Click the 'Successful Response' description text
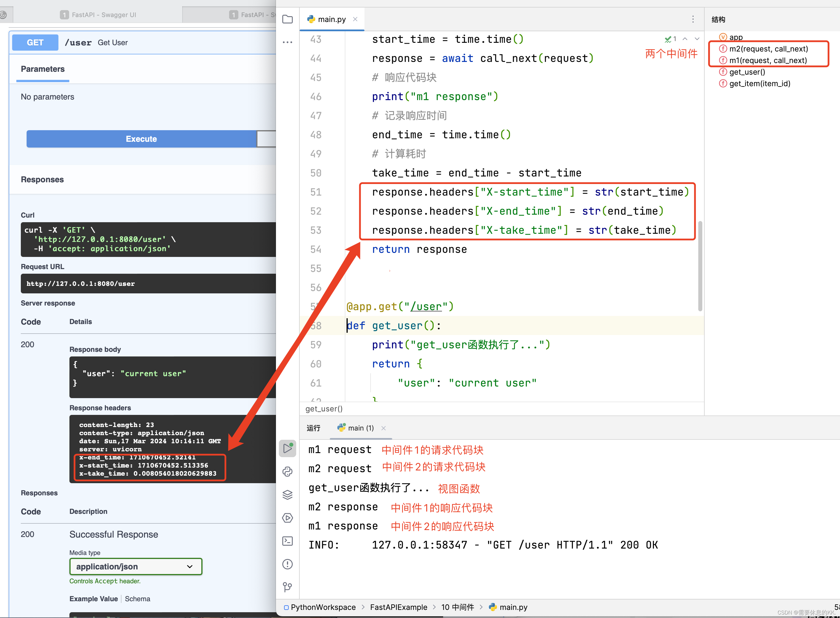Viewport: 840px width, 618px height. pos(114,535)
